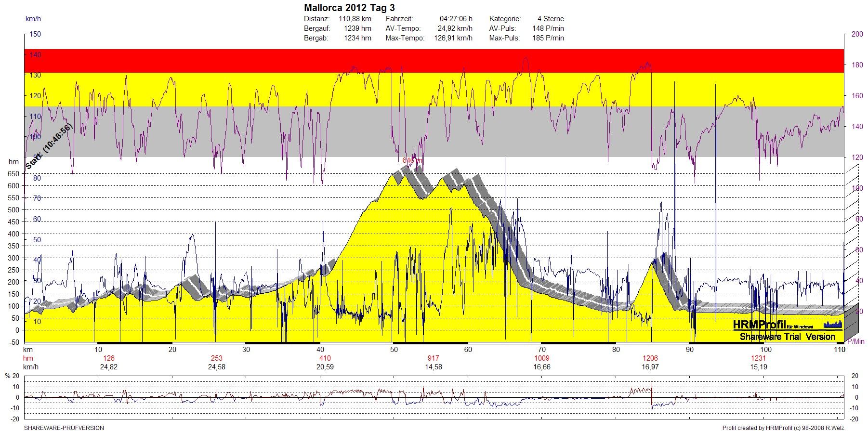The width and height of the screenshot is (868, 431).
Task: Click the 1231 hm value near 100 km
Action: coord(758,358)
